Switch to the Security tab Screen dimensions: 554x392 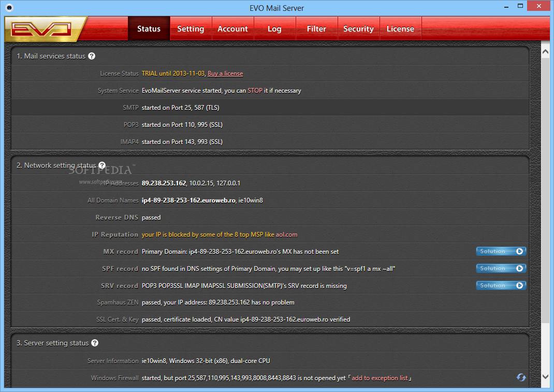click(359, 28)
